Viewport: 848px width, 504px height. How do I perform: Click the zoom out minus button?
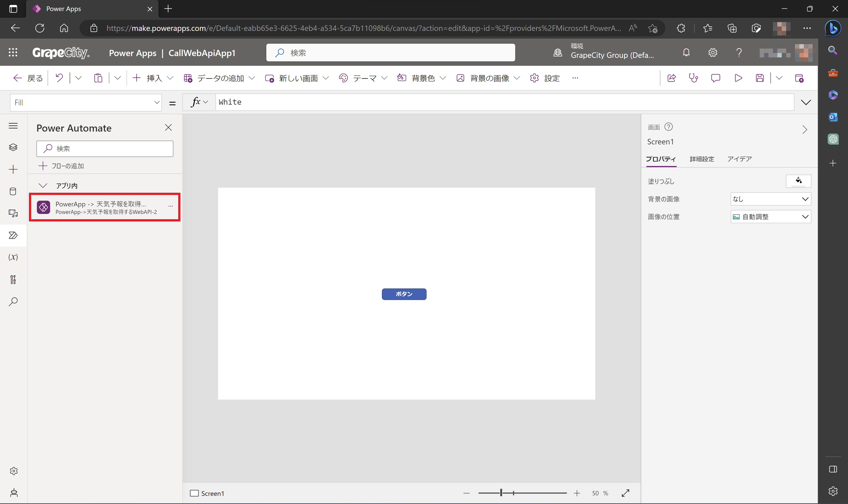(x=466, y=493)
